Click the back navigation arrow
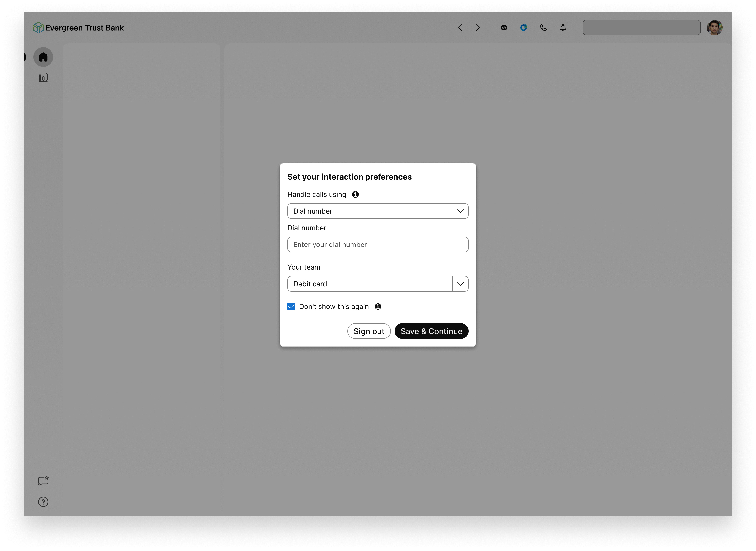Image resolution: width=756 pixels, height=551 pixels. pyautogui.click(x=460, y=28)
